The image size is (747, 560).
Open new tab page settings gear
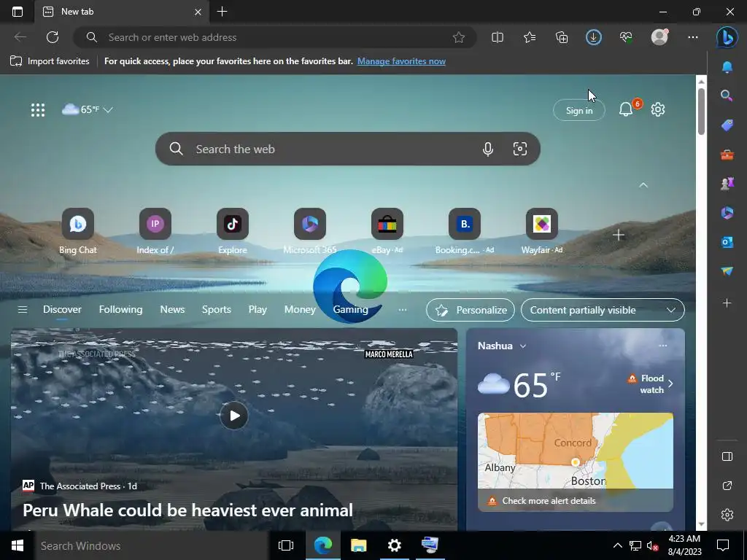point(658,110)
